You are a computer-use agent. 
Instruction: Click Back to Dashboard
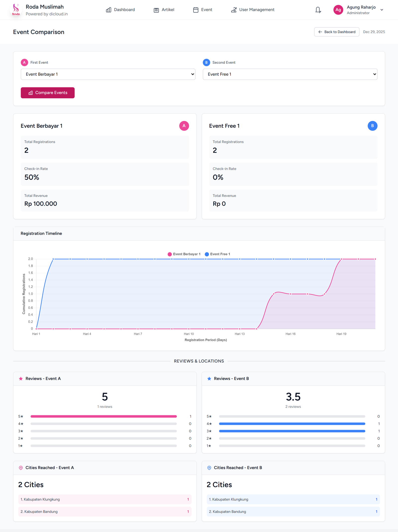[336, 32]
